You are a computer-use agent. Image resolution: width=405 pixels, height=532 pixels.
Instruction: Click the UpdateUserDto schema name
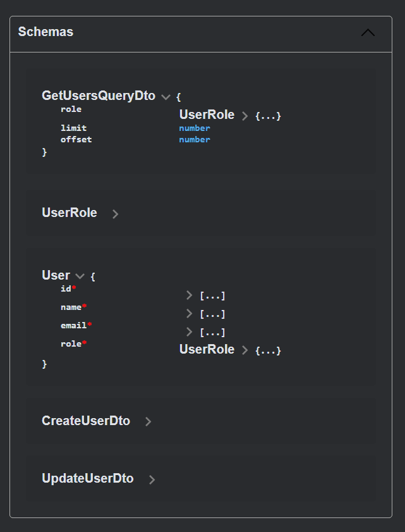coord(88,478)
